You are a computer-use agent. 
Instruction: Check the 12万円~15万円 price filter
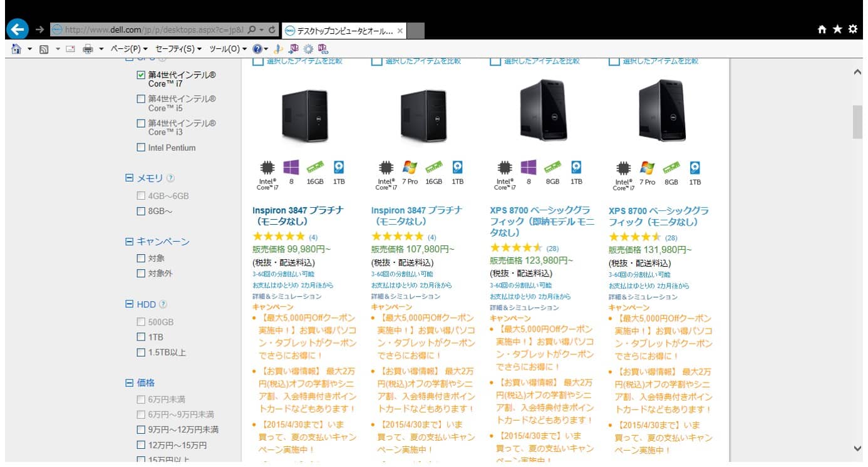[141, 446]
